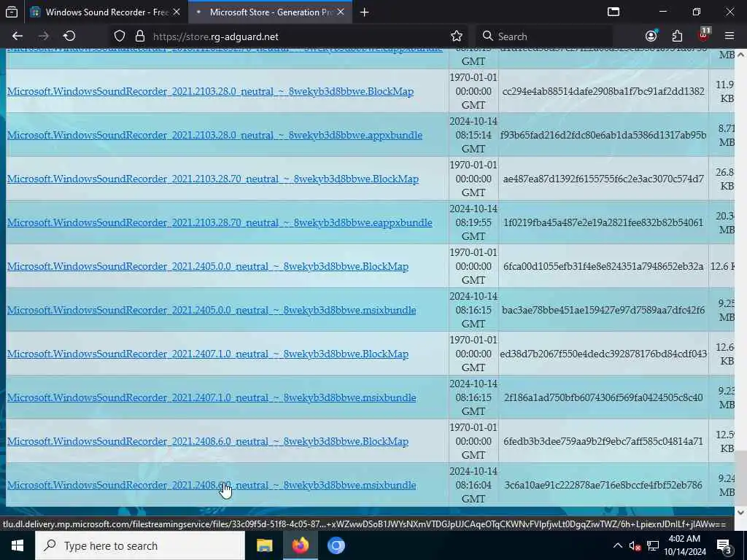Screen dimensions: 747x560
Task: Click the 08:16:04 date cell for 2408.6.0 msixbundle
Action: (473, 486)
